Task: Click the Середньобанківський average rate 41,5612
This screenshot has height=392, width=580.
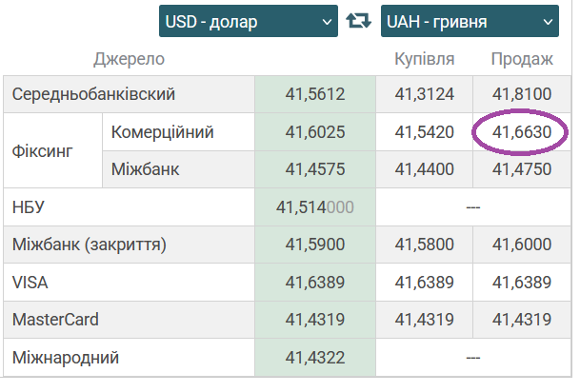Action: pos(314,95)
